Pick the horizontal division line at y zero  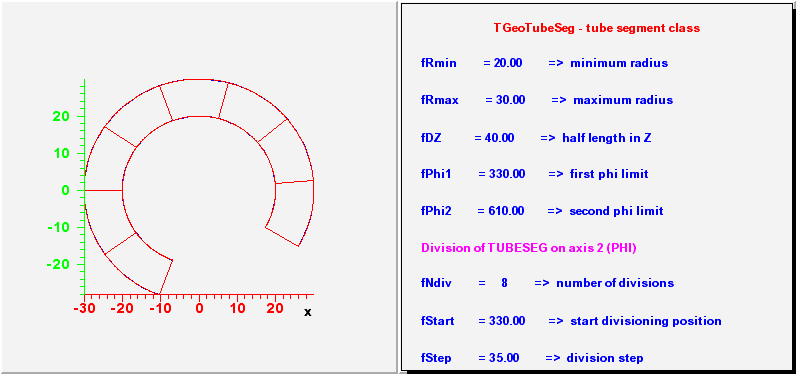pyautogui.click(x=104, y=190)
